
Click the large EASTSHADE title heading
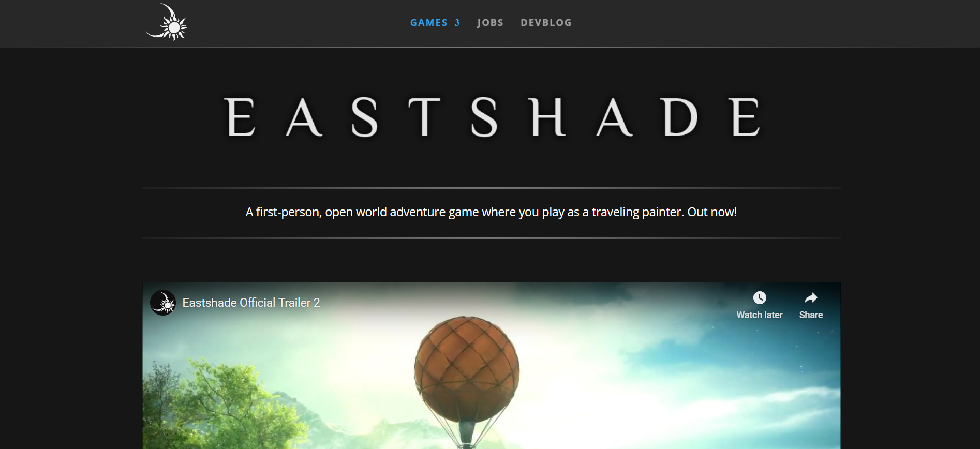(x=492, y=117)
